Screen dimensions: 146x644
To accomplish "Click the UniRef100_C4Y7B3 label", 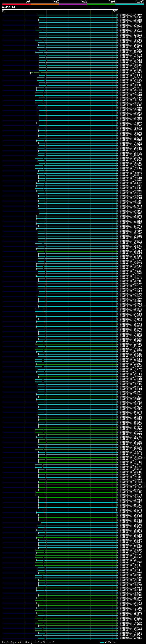I will click(131, 314).
